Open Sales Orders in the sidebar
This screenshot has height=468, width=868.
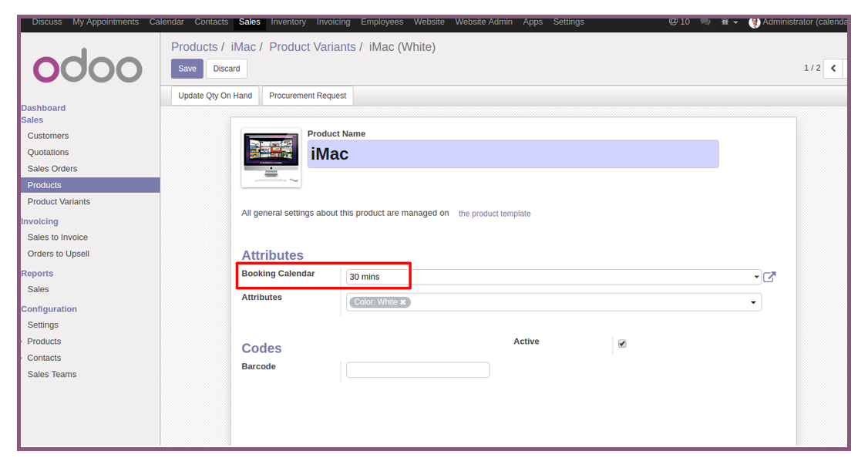pos(52,169)
